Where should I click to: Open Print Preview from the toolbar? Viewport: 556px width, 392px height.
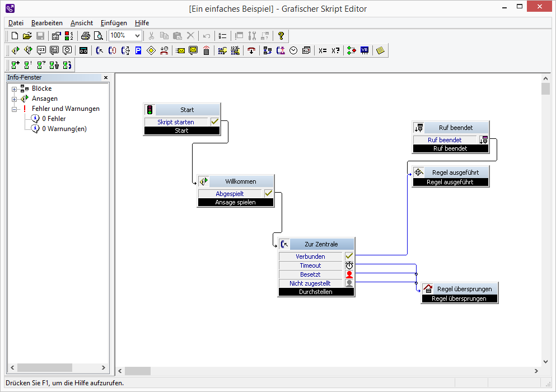98,36
